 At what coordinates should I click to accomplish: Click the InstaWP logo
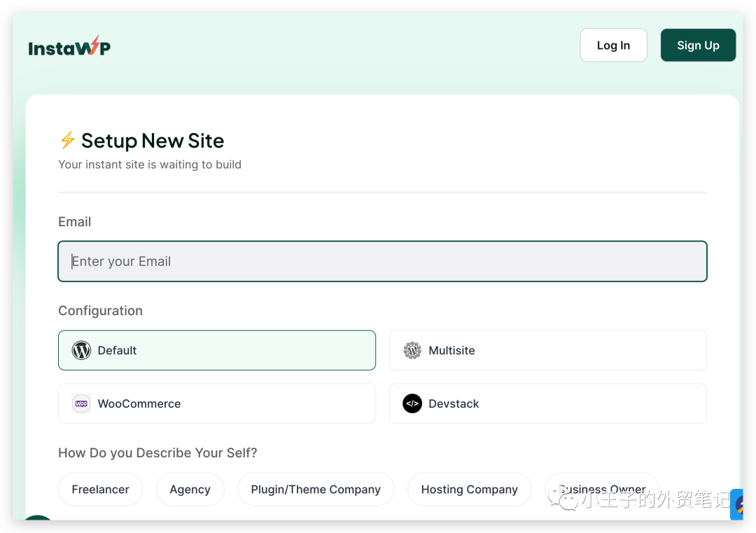[x=69, y=47]
